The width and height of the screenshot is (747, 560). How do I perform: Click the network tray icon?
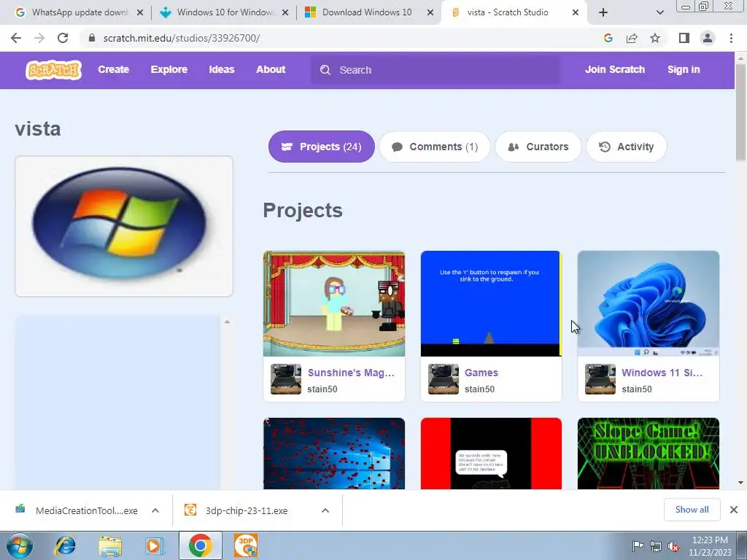pos(656,547)
